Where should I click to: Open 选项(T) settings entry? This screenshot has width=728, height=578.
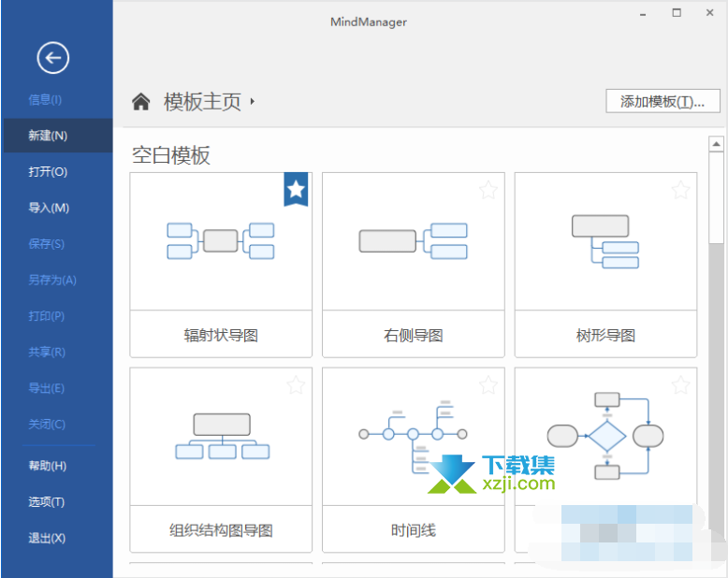tap(47, 502)
